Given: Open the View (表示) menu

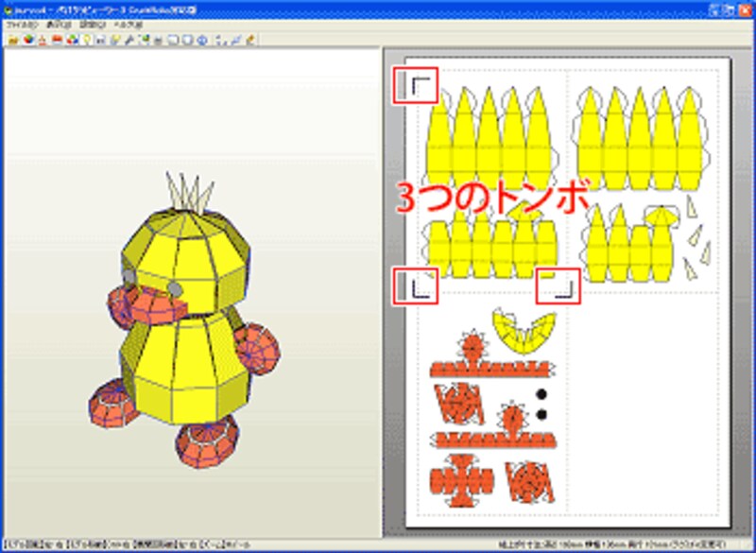Looking at the screenshot, I should (x=59, y=25).
